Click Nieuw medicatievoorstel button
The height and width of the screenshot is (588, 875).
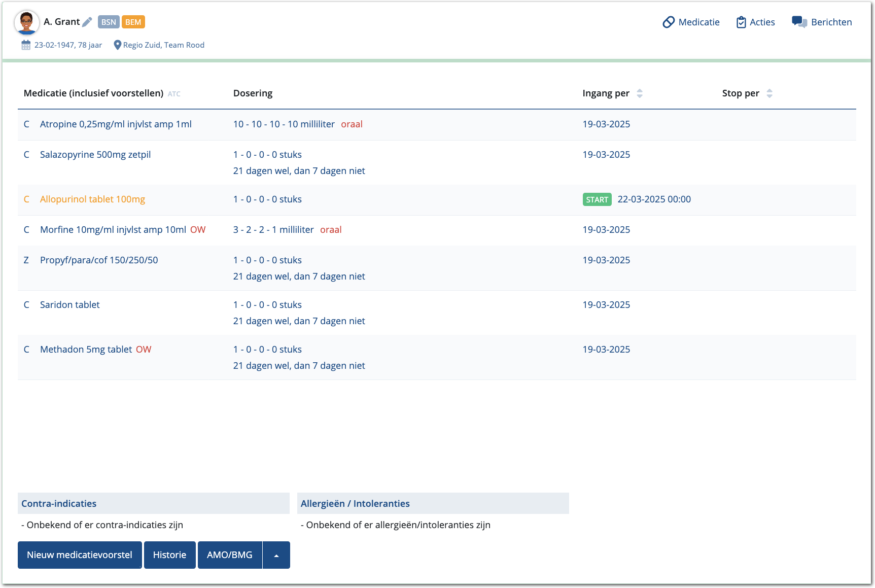click(80, 555)
